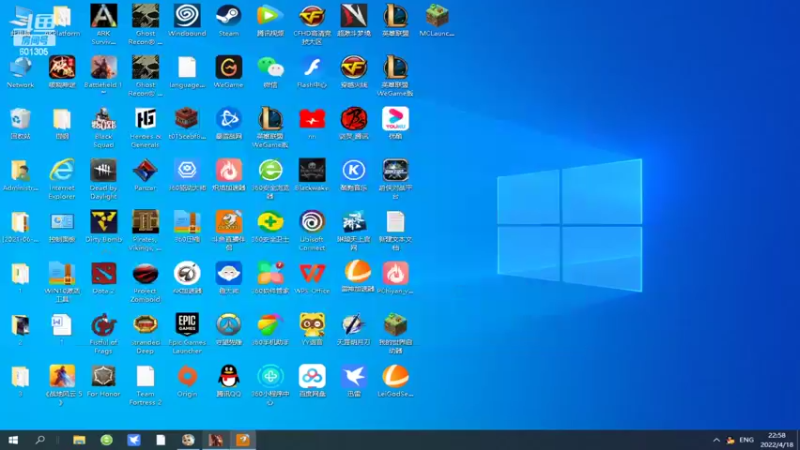
Task: Select the Xunlei bird desktop icon
Action: click(354, 381)
